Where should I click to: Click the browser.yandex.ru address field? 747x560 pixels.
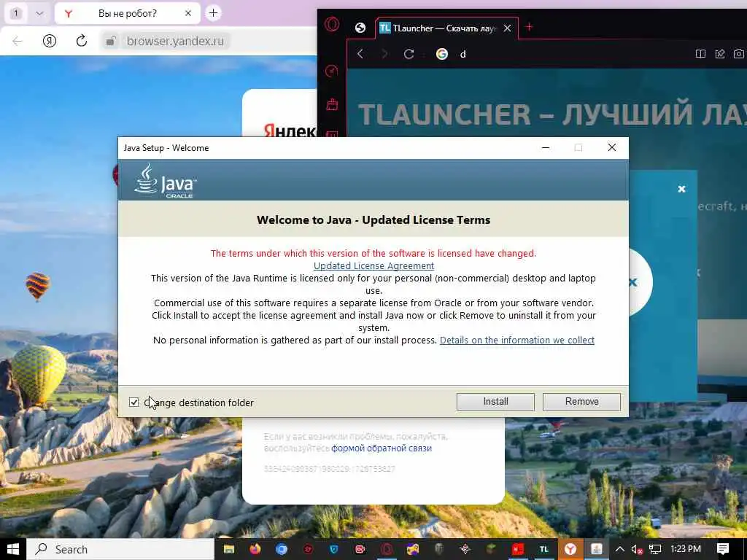tap(175, 41)
